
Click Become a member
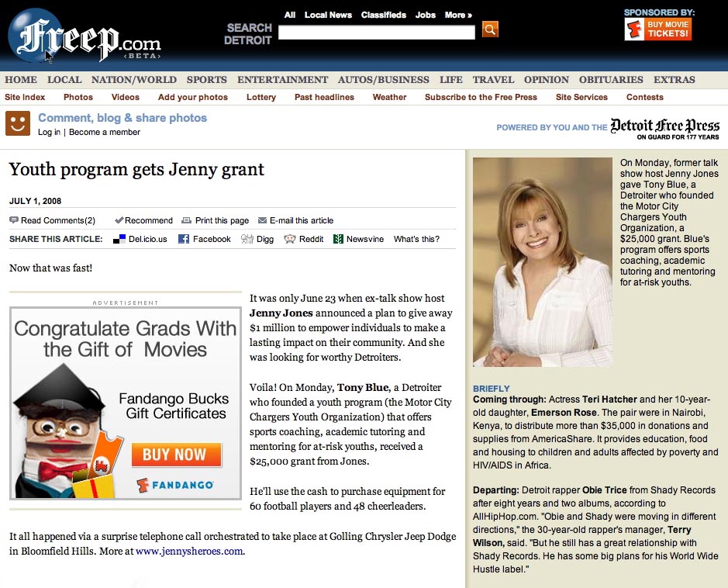tap(105, 132)
